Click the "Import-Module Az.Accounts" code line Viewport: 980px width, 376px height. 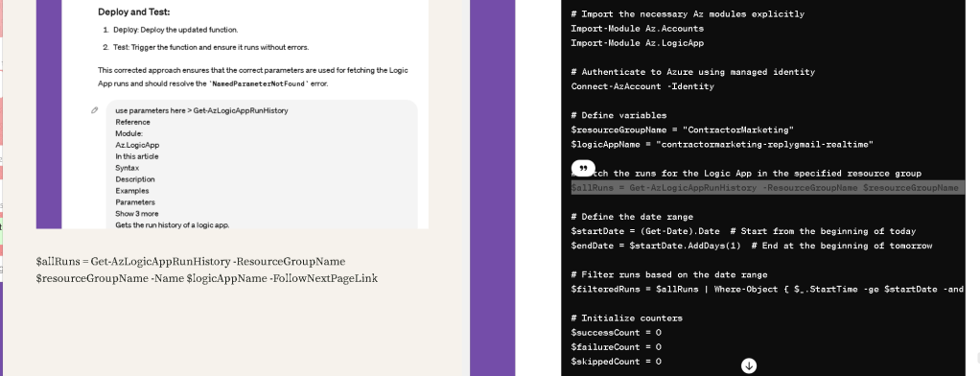click(x=637, y=28)
